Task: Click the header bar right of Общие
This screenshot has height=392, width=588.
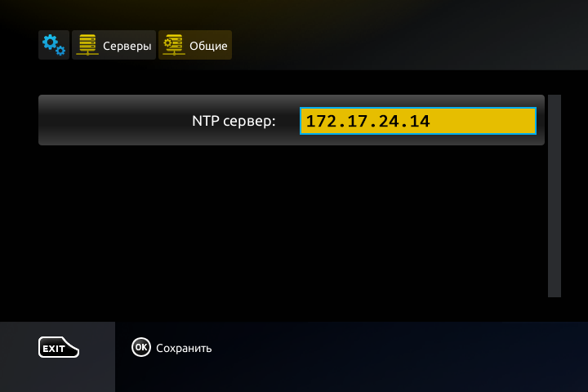Action: click(x=409, y=38)
